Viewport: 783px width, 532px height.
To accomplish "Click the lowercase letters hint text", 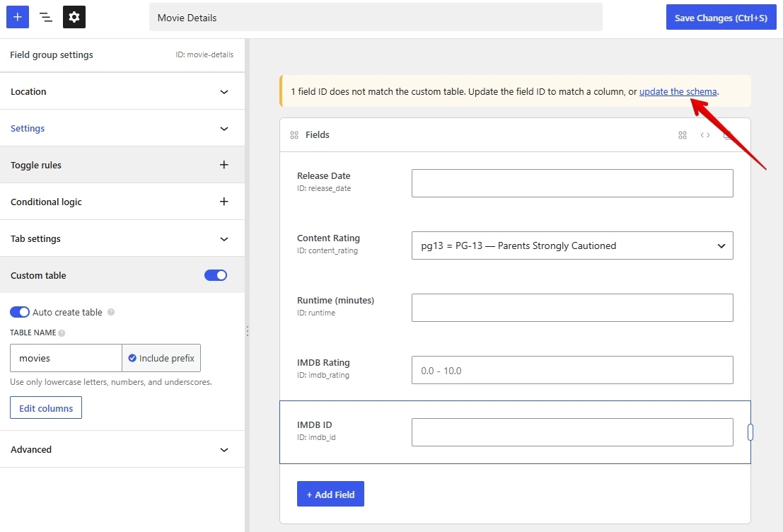I will pyautogui.click(x=111, y=382).
